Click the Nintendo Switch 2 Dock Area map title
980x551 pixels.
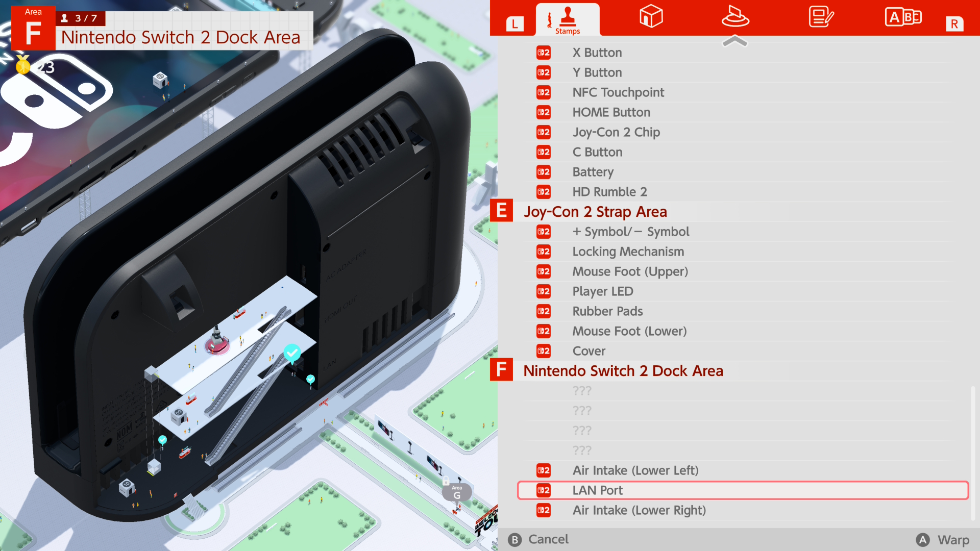click(x=181, y=37)
